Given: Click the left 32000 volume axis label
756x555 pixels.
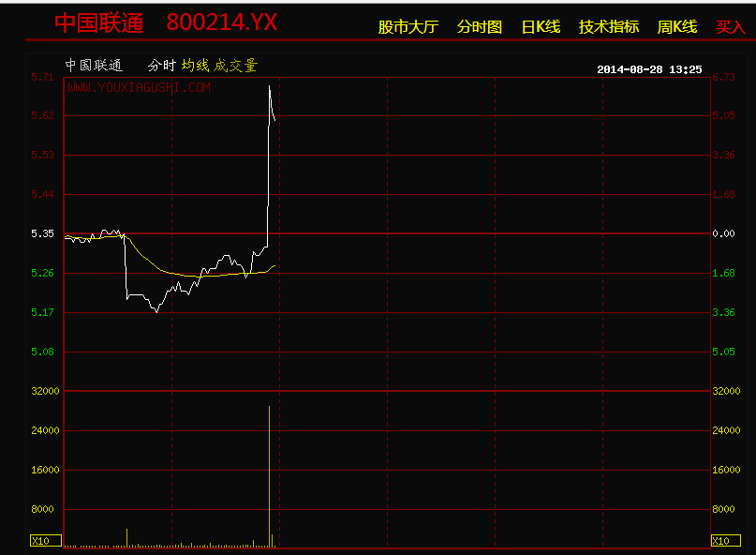Looking at the screenshot, I should 42,391.
